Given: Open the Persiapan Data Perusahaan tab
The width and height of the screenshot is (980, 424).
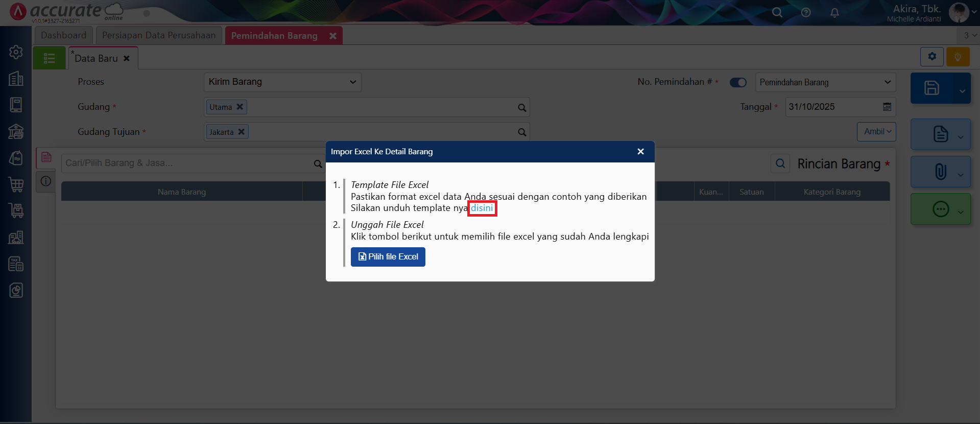Looking at the screenshot, I should coord(159,35).
